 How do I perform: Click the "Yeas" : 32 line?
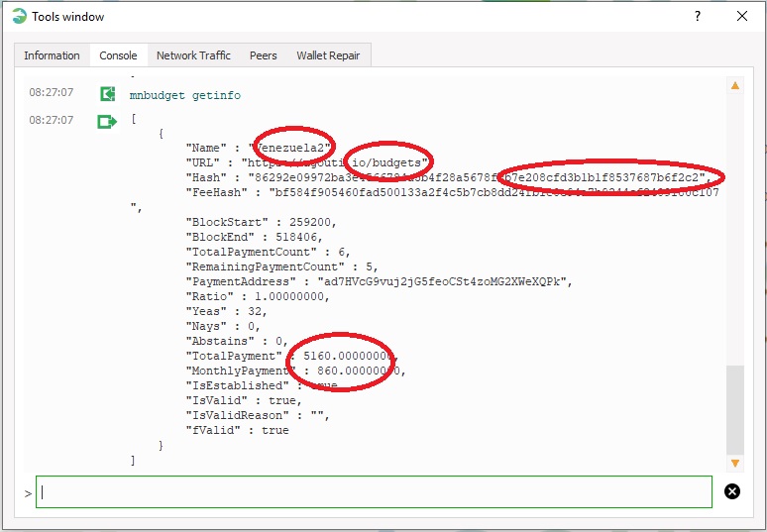point(227,311)
